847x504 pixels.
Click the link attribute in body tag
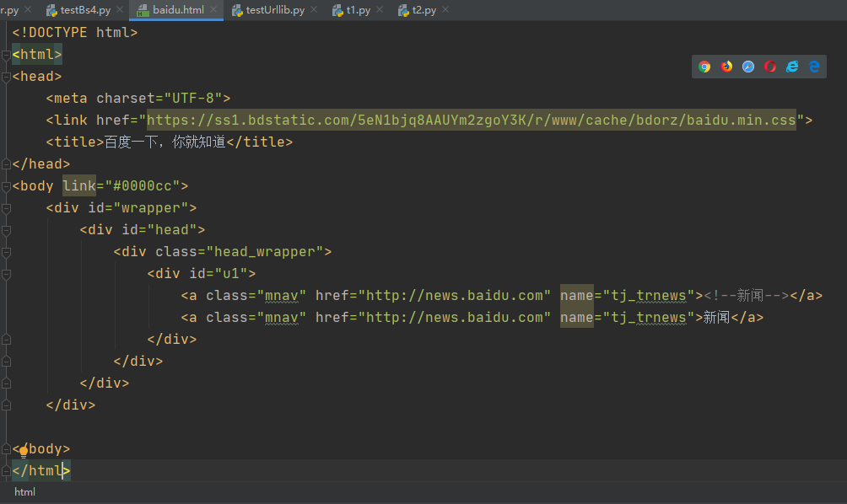click(x=78, y=185)
